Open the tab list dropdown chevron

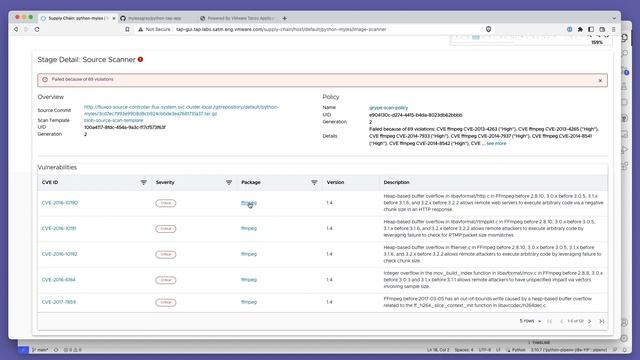614,18
